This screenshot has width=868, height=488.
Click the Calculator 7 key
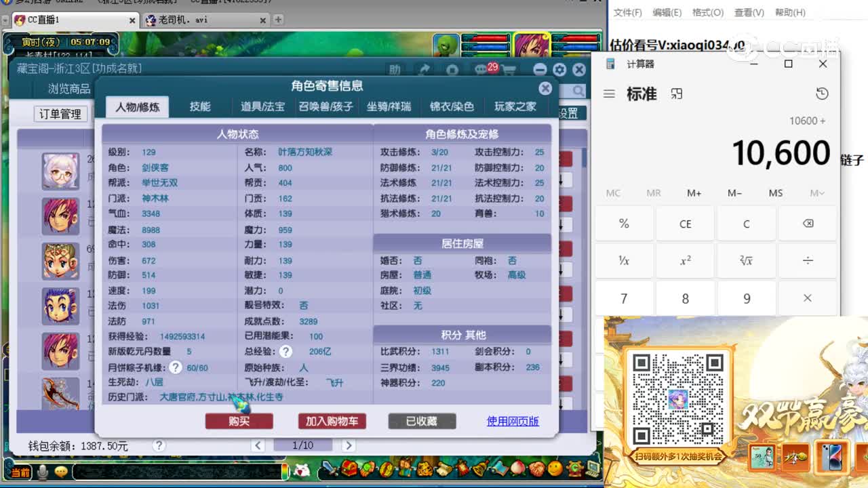(x=625, y=298)
